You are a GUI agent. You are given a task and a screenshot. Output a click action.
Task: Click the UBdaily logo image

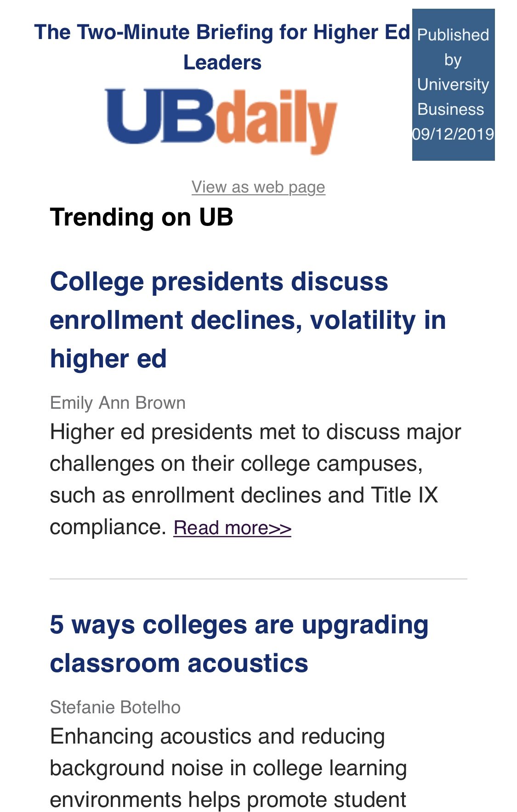[x=222, y=121]
